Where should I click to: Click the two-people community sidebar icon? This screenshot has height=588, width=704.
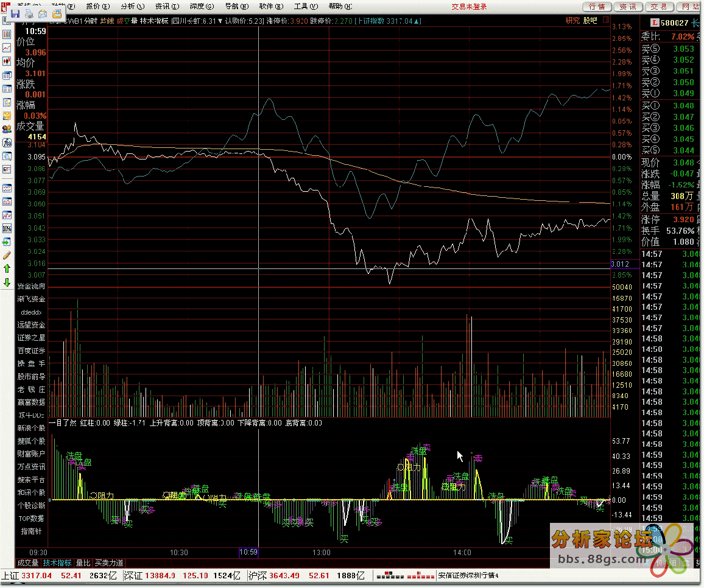tap(7, 129)
